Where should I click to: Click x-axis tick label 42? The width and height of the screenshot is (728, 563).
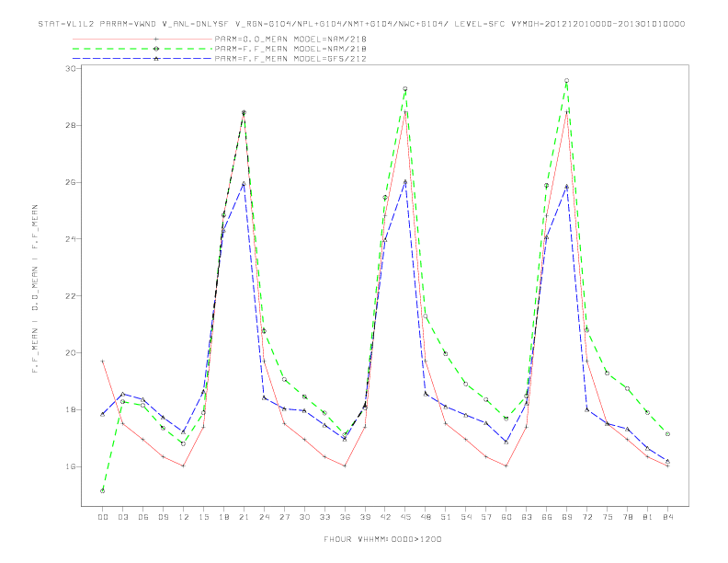pos(385,517)
